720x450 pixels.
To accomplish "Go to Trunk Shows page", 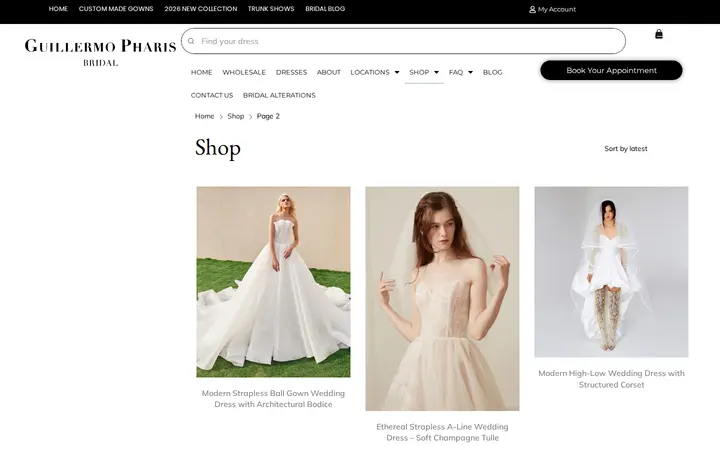I will pos(271,9).
